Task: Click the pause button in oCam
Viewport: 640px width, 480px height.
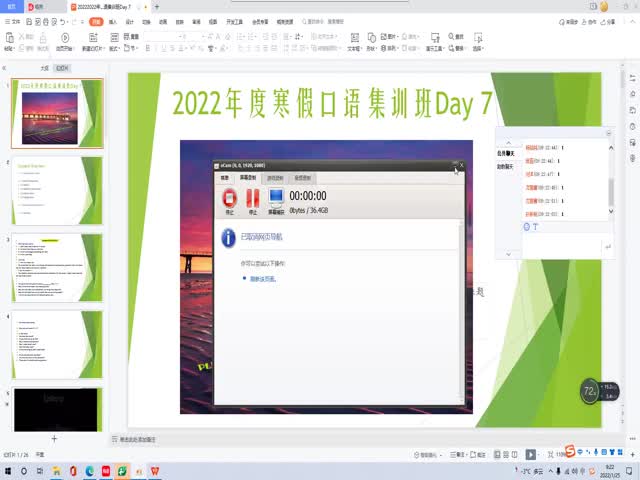Action: click(252, 199)
